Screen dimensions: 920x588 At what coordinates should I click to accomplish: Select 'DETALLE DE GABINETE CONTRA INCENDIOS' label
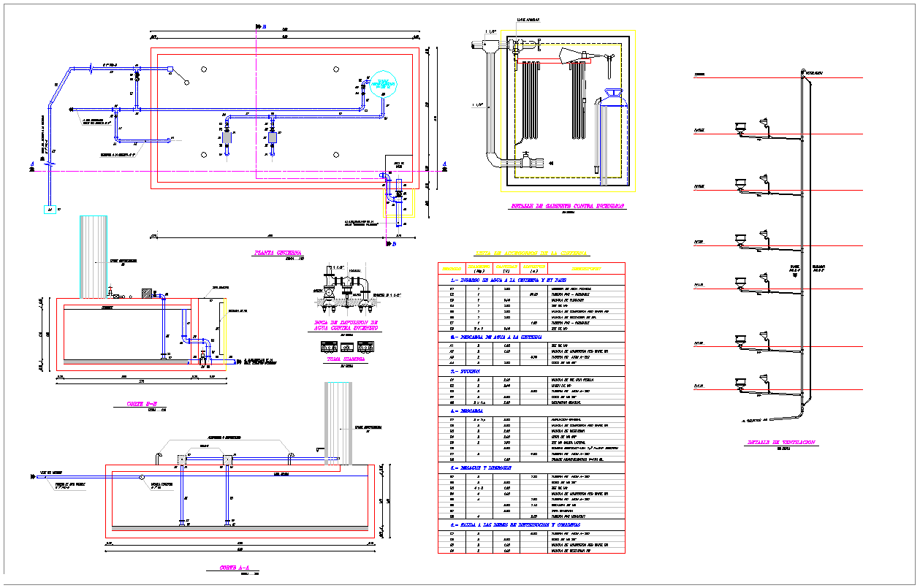pos(565,207)
